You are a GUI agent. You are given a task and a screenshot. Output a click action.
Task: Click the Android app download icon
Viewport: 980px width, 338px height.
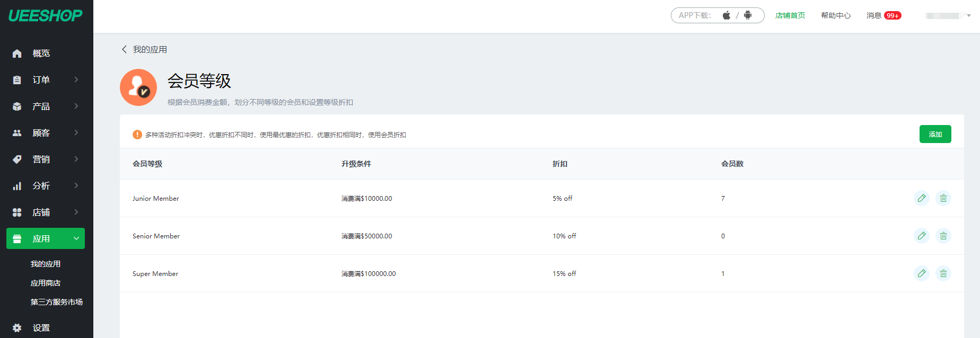(748, 15)
